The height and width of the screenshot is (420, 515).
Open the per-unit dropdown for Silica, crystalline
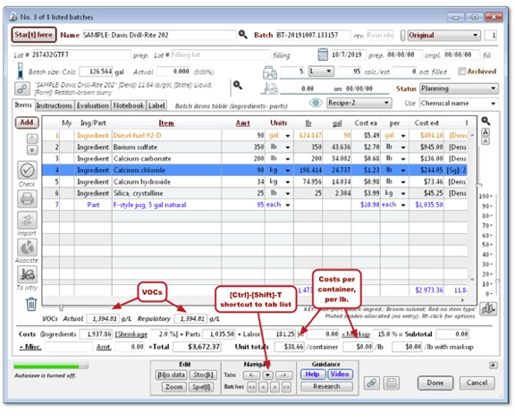402,193
